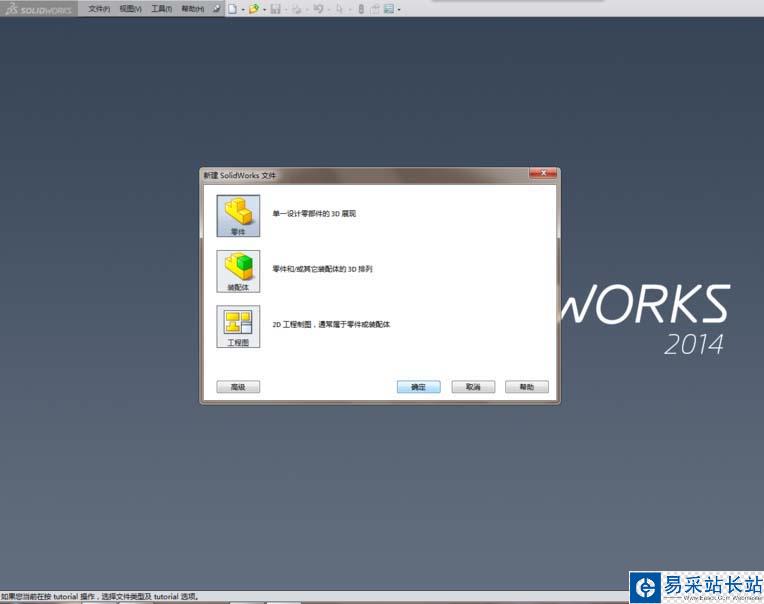The width and height of the screenshot is (764, 604).
Task: Click the 取消 cancel button
Action: coord(473,387)
